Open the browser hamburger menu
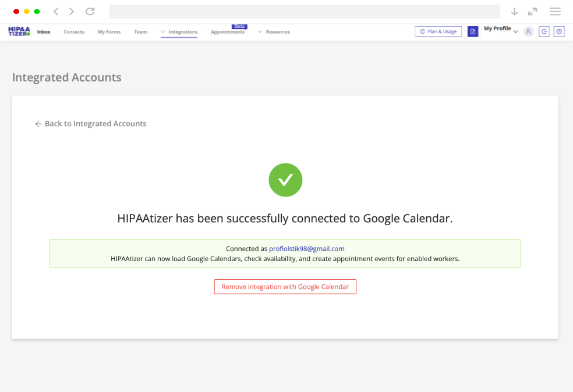 coord(555,11)
